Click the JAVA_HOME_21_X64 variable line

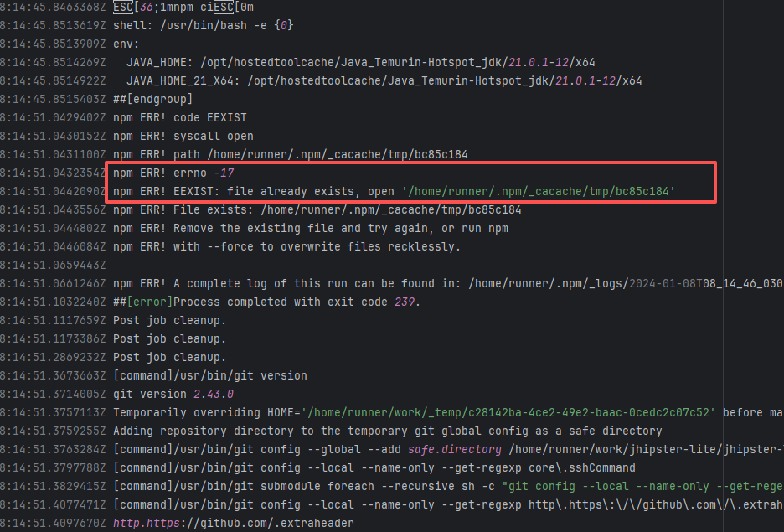click(384, 80)
